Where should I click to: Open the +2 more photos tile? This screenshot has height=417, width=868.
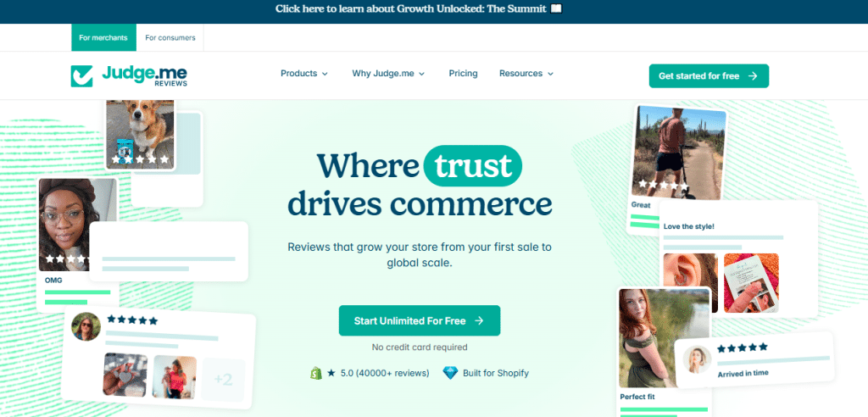[223, 380]
